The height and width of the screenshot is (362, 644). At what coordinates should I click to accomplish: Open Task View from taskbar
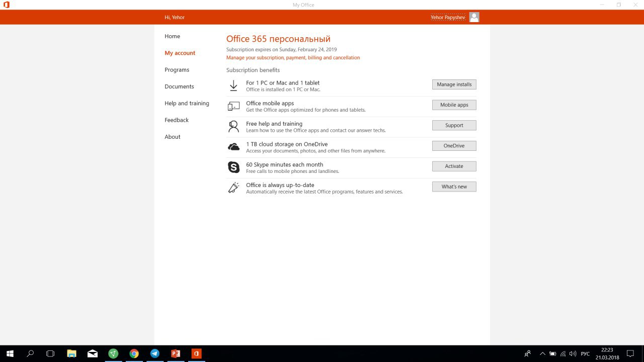click(50, 353)
